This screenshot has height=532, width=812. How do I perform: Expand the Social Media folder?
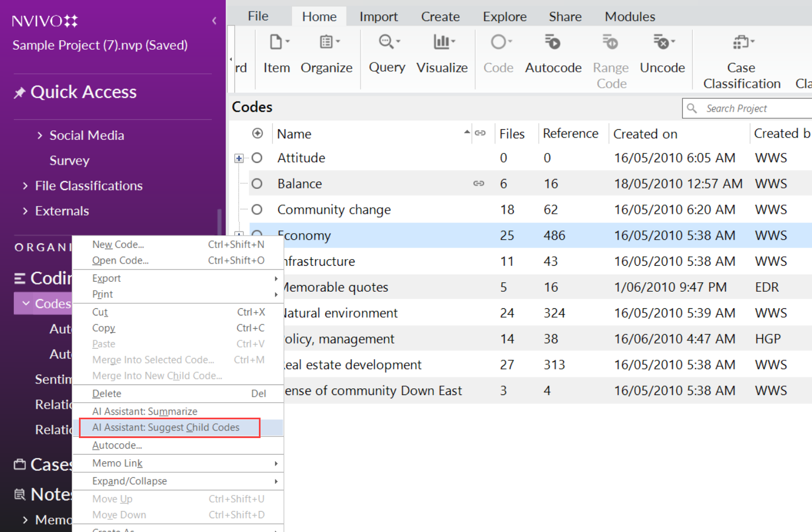tap(40, 135)
